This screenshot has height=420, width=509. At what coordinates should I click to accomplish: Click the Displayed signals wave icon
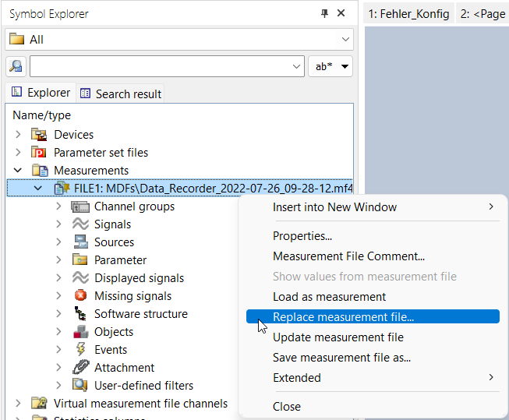coord(80,278)
